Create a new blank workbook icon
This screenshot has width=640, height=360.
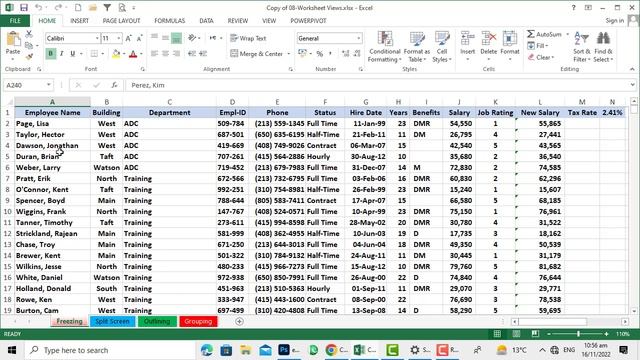point(78,7)
